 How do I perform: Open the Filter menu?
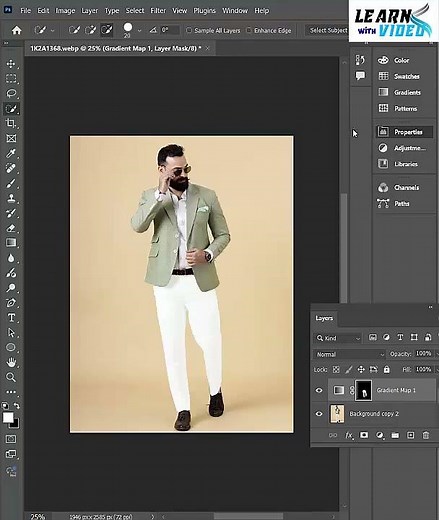[158, 11]
